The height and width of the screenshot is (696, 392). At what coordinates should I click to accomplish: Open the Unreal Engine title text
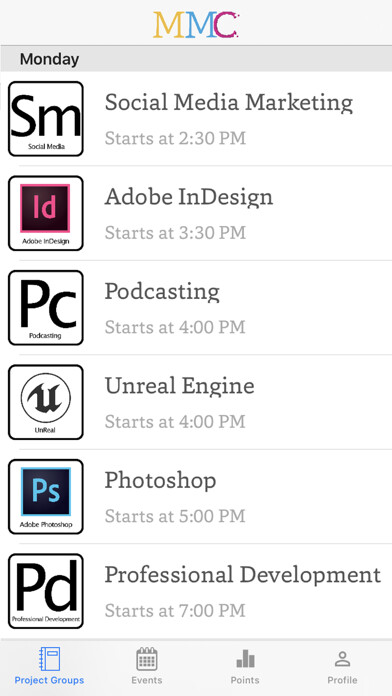180,386
